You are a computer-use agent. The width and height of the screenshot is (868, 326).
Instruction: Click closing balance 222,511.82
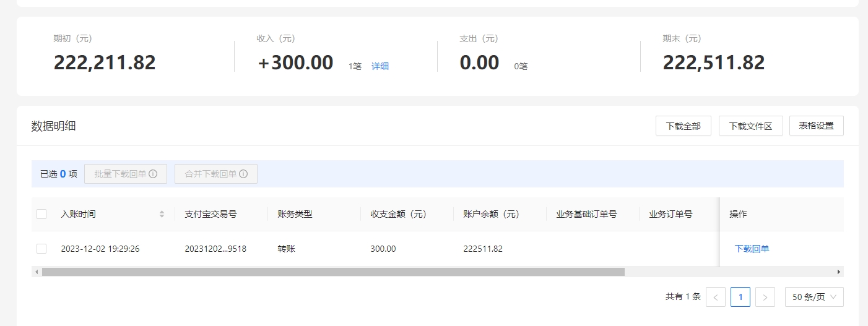click(x=714, y=62)
